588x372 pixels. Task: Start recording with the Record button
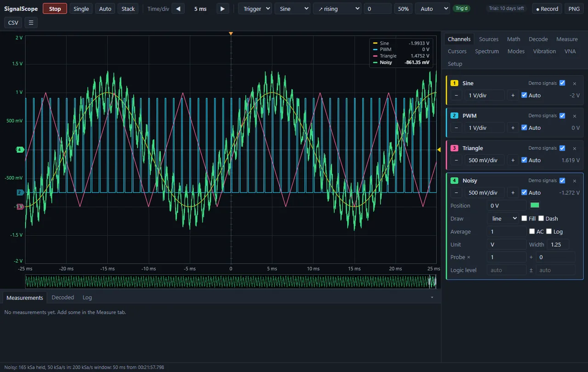click(547, 9)
